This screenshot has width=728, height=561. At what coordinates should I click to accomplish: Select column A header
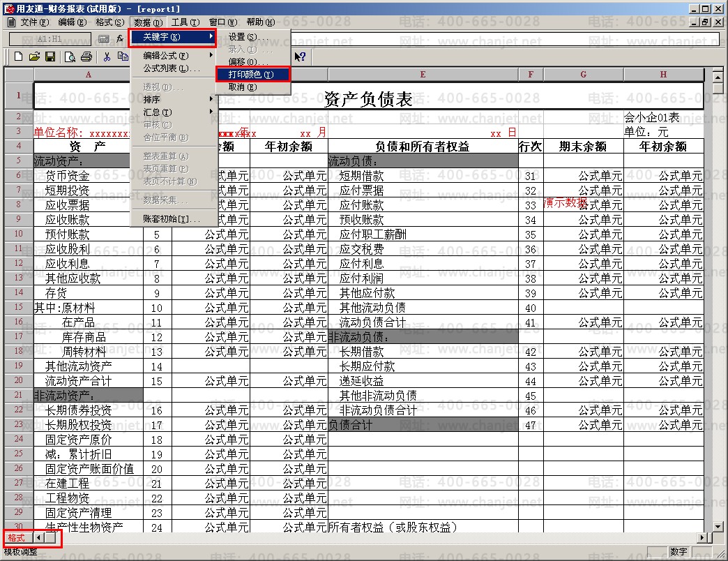point(89,74)
